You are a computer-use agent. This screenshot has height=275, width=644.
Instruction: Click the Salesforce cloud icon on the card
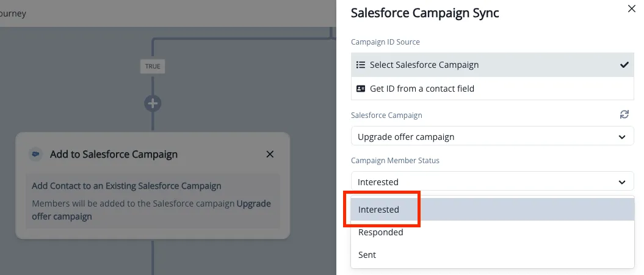(x=36, y=155)
